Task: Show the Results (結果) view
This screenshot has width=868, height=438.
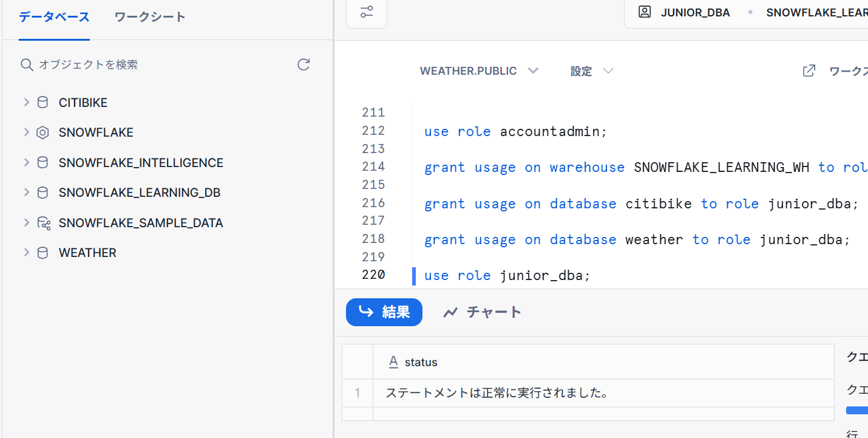Action: coord(384,312)
